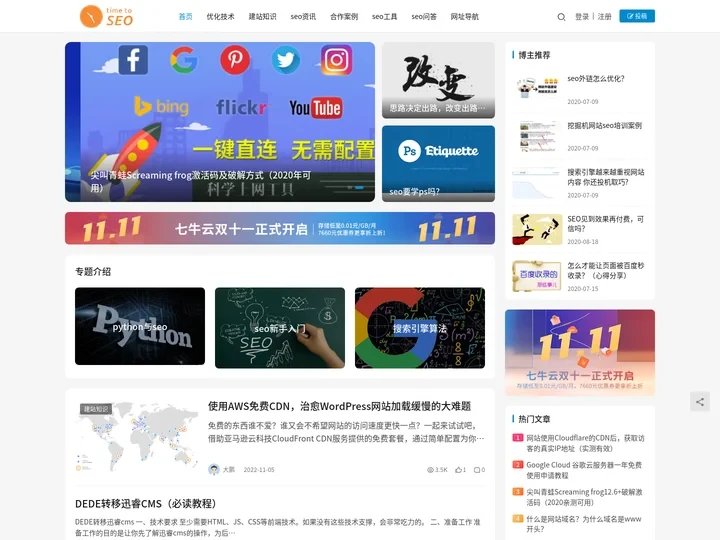This screenshot has height=540, width=720.
Task: Click the 登录 link
Action: pyautogui.click(x=582, y=17)
